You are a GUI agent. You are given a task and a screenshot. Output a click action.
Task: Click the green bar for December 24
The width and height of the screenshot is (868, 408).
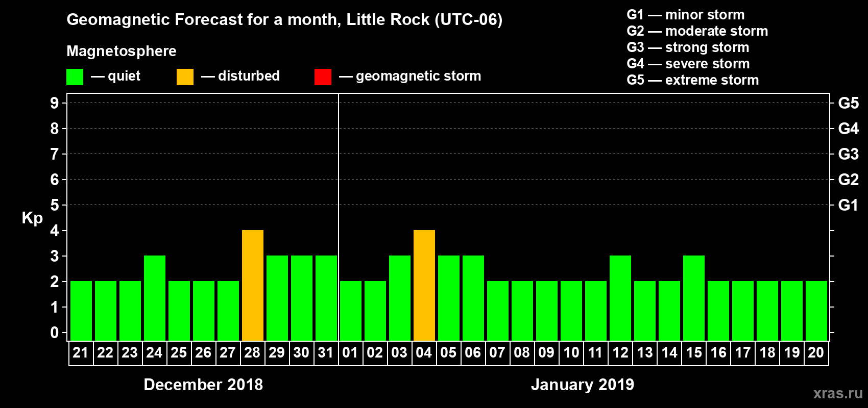(x=155, y=298)
